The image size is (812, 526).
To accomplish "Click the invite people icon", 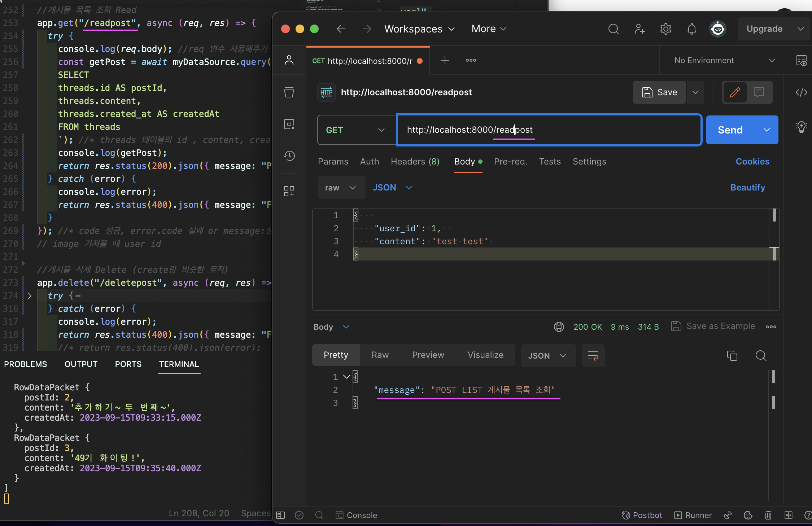I will [x=639, y=29].
